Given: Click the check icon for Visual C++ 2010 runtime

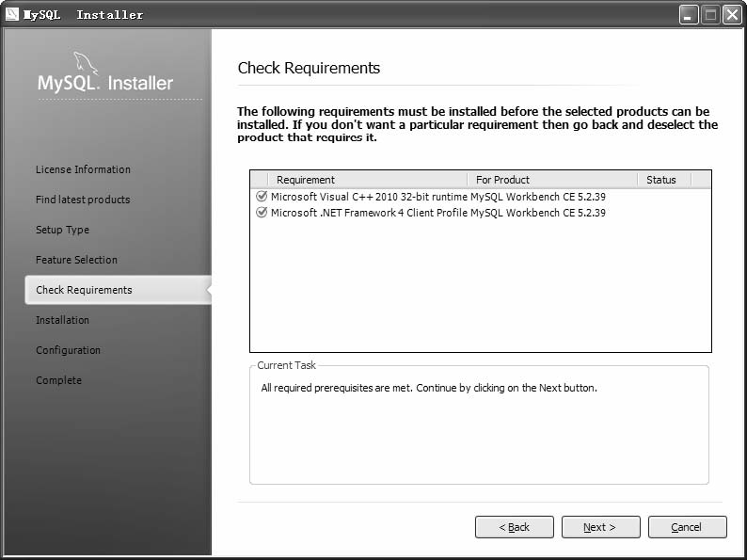Looking at the screenshot, I should (x=261, y=197).
